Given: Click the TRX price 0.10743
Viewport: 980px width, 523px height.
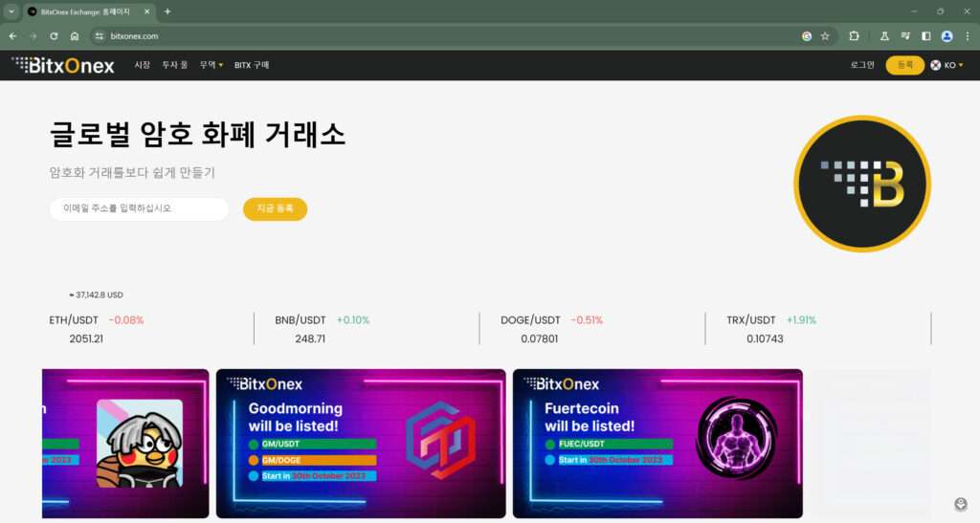Looking at the screenshot, I should 765,338.
